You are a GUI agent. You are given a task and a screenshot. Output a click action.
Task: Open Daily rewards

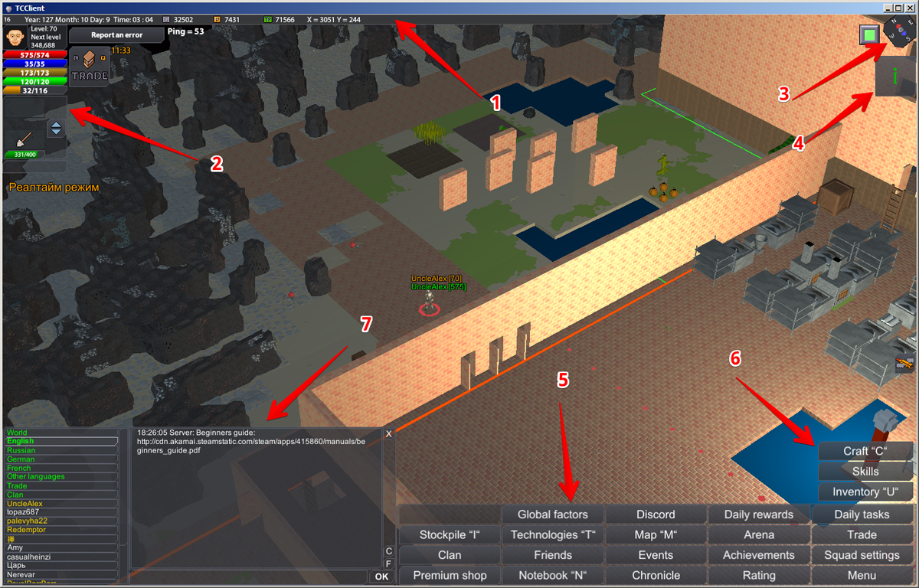point(759,514)
